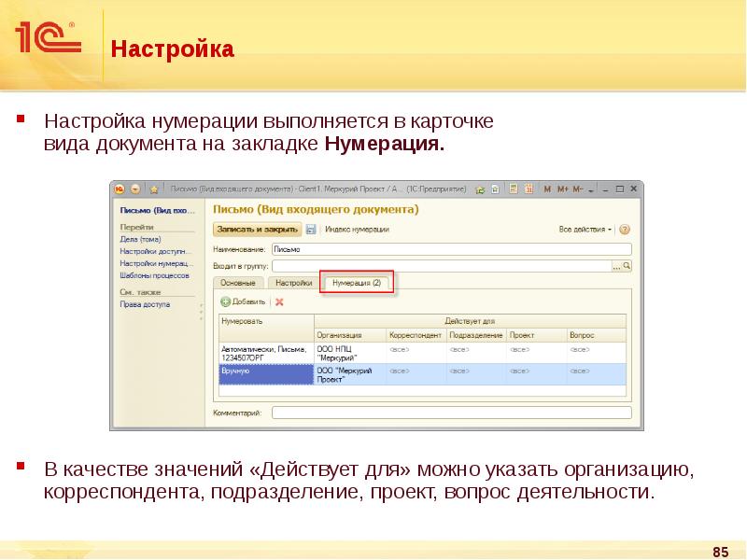747x560 pixels.
Task: Go to Дела (тома) in sidebar
Action: click(x=141, y=239)
